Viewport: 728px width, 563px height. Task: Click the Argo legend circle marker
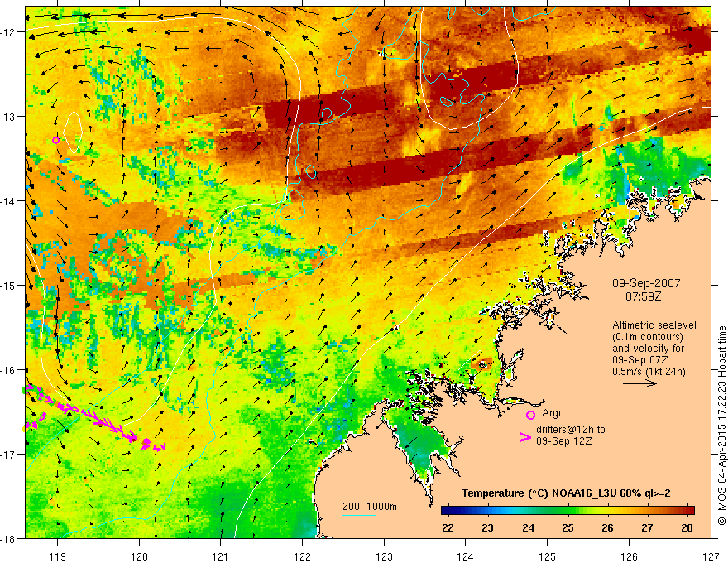click(x=530, y=415)
